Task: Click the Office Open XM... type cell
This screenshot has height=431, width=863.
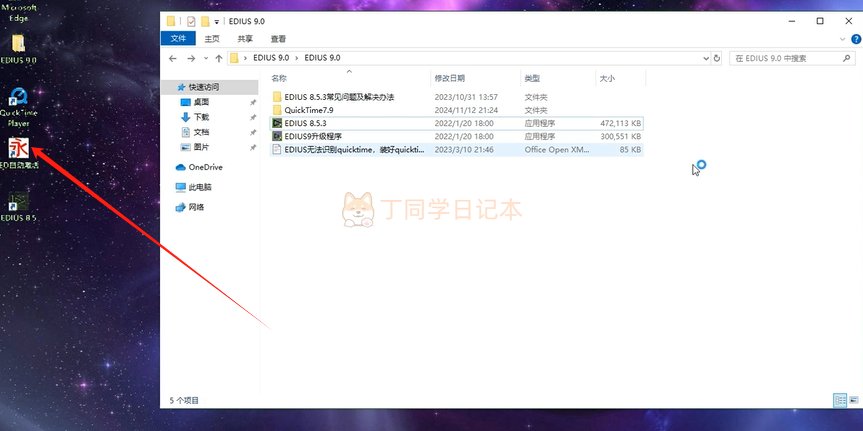Action: (557, 150)
